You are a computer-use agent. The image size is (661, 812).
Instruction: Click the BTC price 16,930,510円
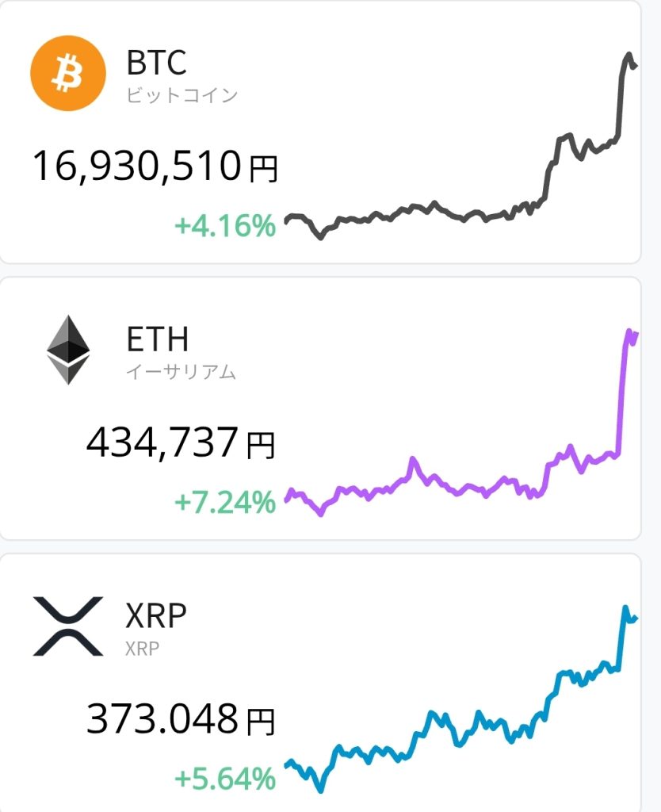(x=155, y=167)
